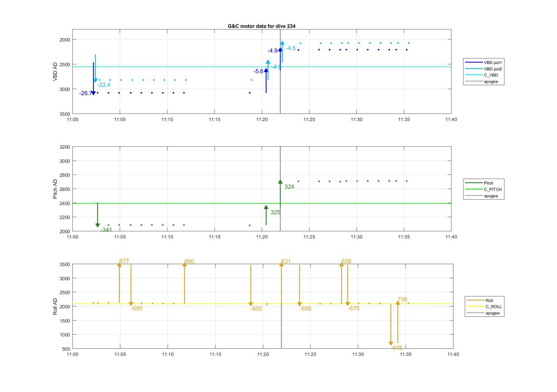Click the 11:20 tick label on VBD plot
The image size is (557, 392).
262,119
